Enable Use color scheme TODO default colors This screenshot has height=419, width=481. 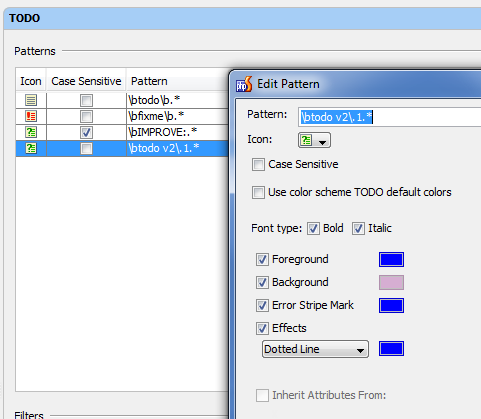(258, 192)
